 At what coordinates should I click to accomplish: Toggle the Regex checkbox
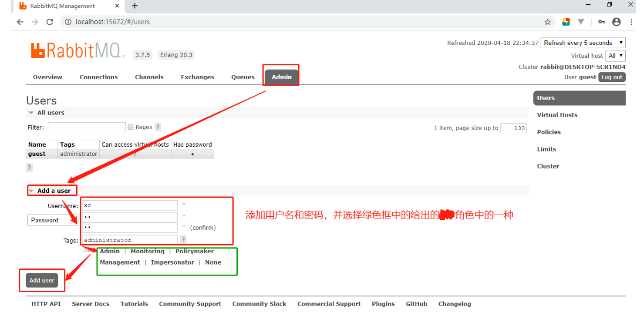click(x=130, y=127)
